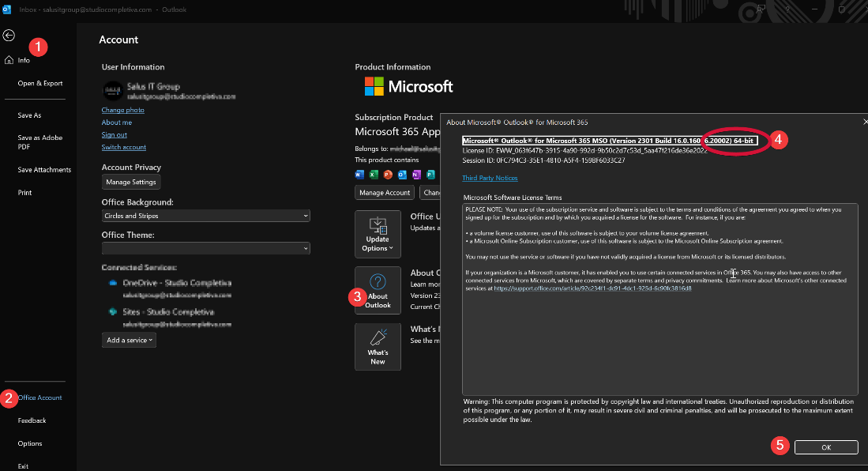Click the back arrow to leave Backstage view
This screenshot has width=868, height=471.
[8, 35]
